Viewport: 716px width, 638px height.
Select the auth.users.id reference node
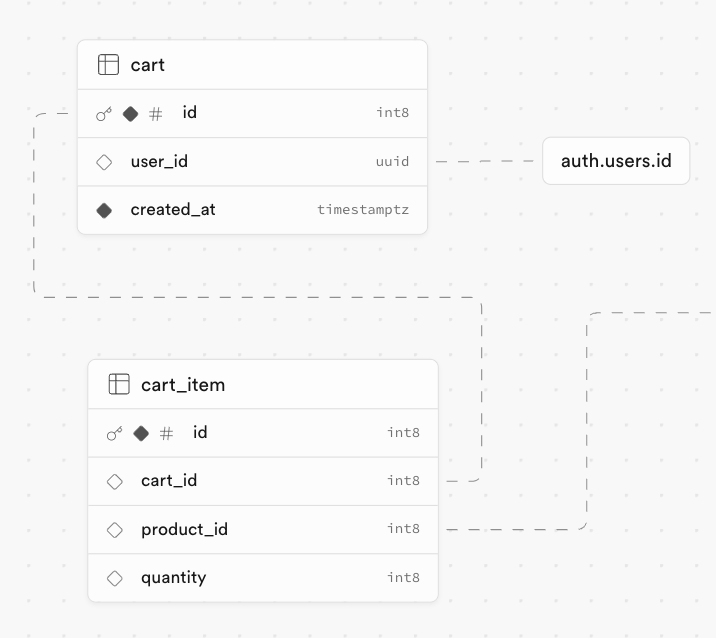pyautogui.click(x=616, y=161)
